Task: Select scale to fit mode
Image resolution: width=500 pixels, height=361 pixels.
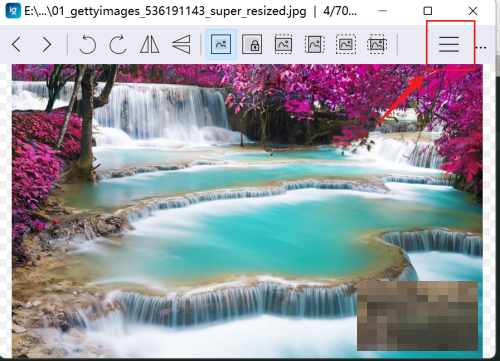Action: point(346,44)
